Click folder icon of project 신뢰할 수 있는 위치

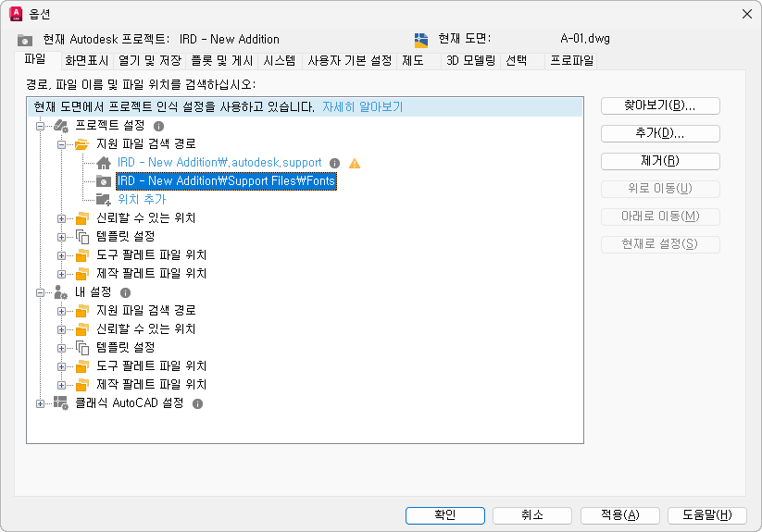[x=82, y=218]
